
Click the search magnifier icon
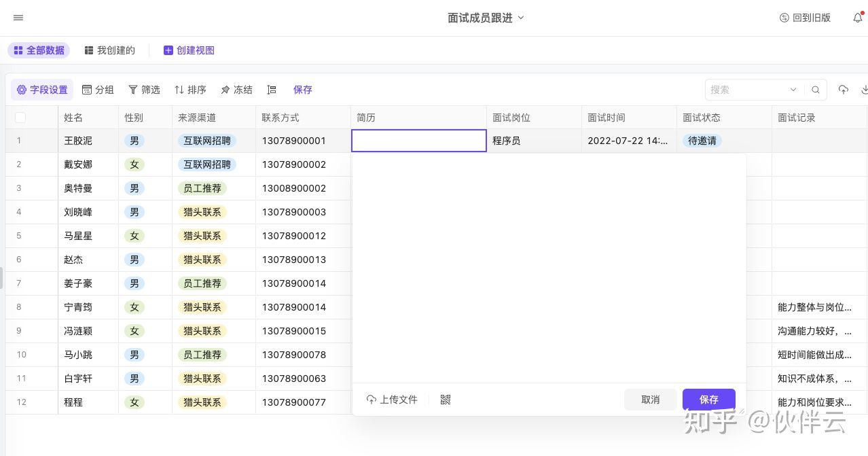click(816, 90)
